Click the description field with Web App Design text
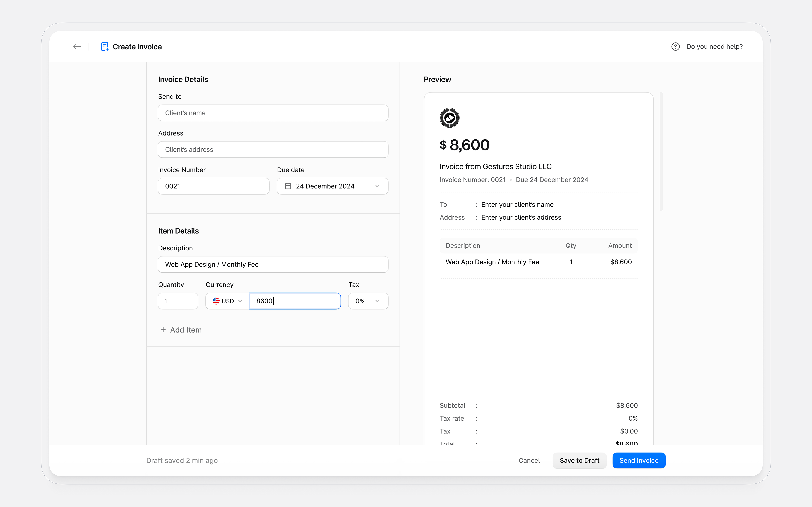Image resolution: width=812 pixels, height=507 pixels. (x=273, y=264)
